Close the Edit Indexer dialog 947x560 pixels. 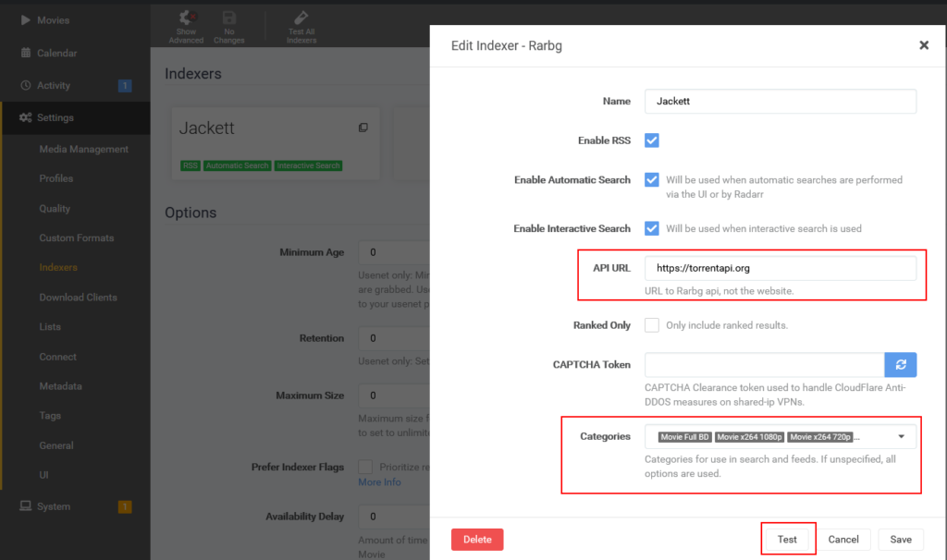click(x=924, y=45)
